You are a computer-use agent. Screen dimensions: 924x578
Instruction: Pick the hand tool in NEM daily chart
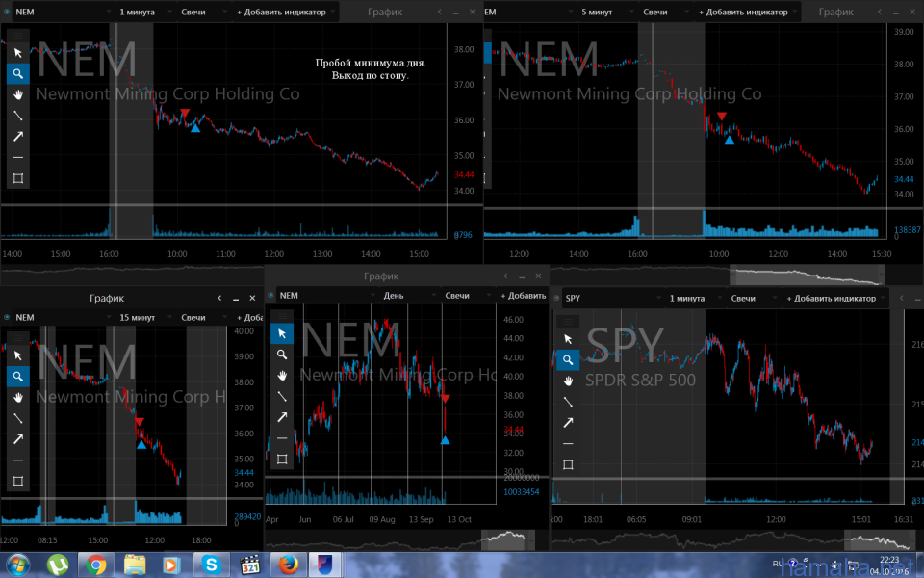(x=282, y=375)
